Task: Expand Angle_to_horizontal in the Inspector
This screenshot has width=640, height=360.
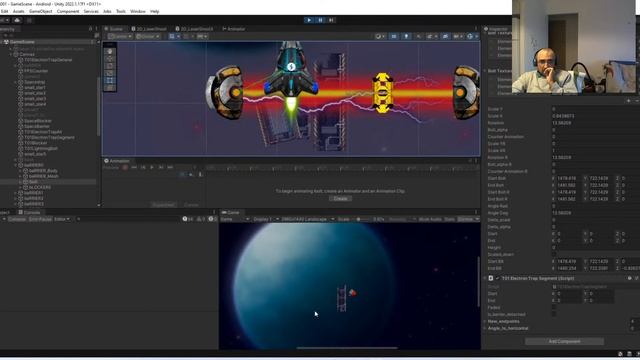Action: click(x=485, y=328)
